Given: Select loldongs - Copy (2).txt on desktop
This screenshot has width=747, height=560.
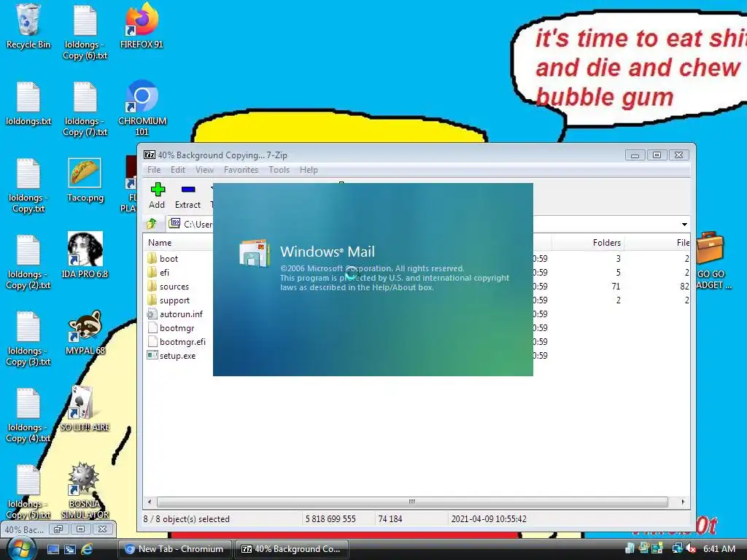Looking at the screenshot, I should tap(28, 262).
